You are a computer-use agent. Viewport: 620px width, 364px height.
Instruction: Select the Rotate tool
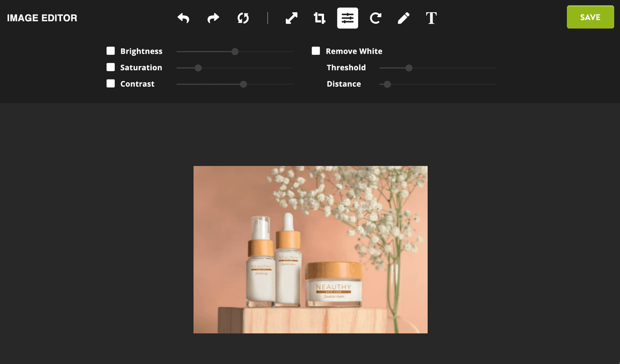pos(376,19)
